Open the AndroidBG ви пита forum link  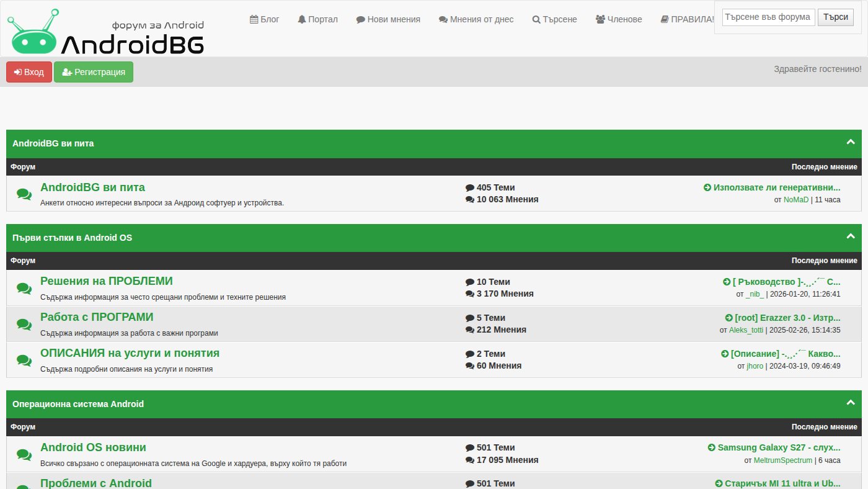[x=92, y=187]
